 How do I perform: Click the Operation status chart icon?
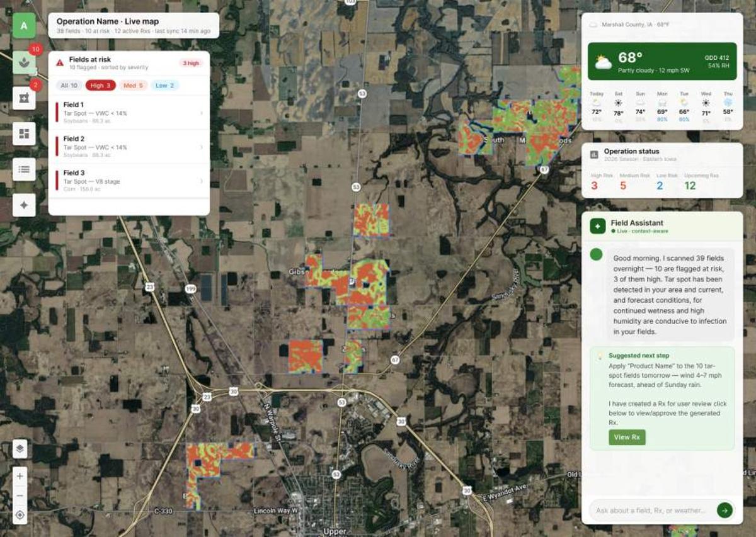(593, 154)
